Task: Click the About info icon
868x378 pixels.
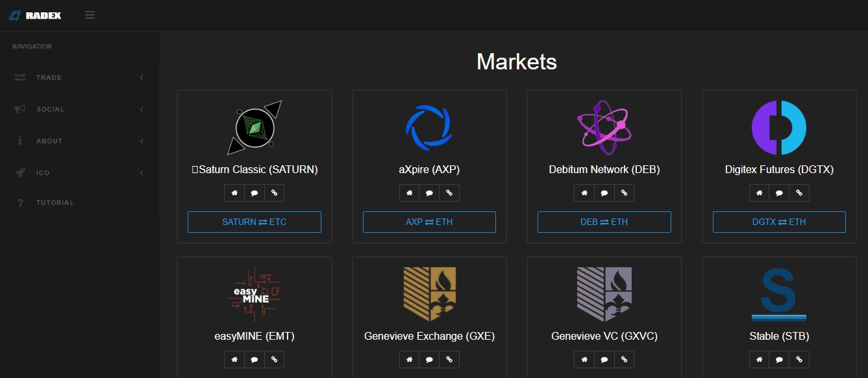Action: (x=20, y=141)
